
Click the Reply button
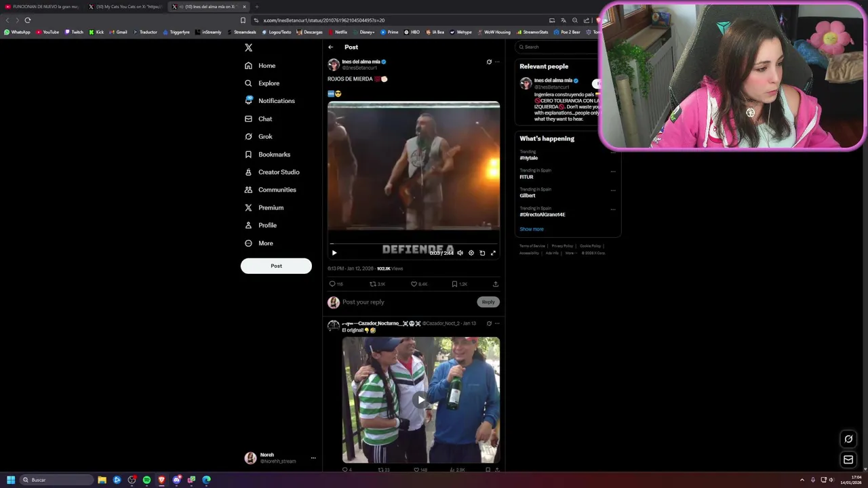(x=488, y=302)
